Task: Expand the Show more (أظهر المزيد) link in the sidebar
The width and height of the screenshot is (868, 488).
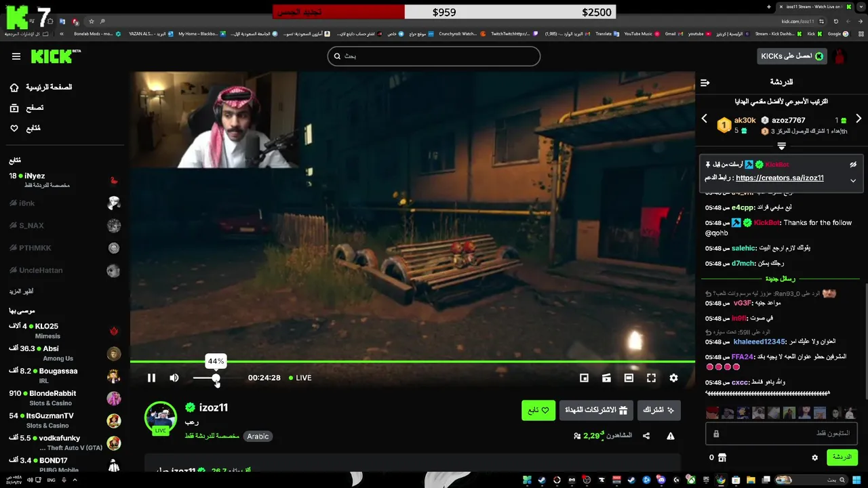Action: click(21, 291)
